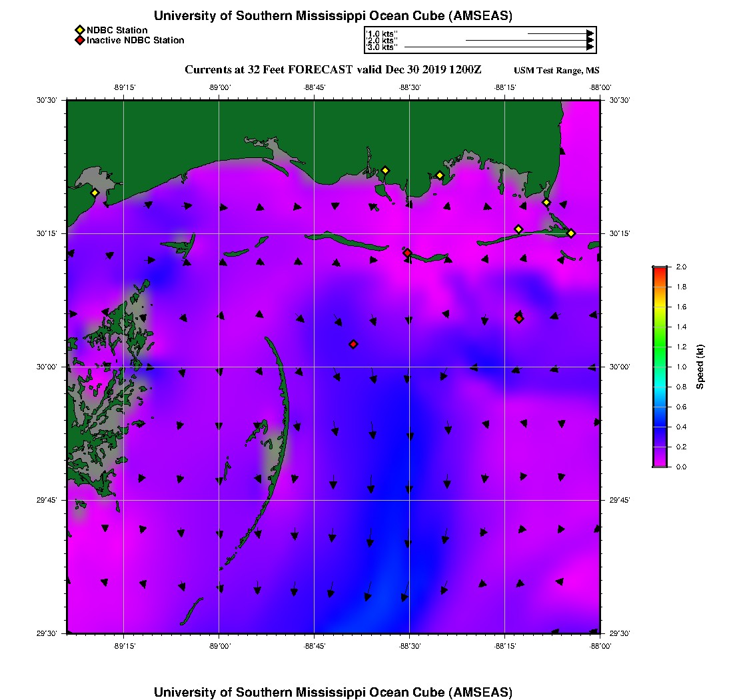
Task: Click the 3.0 kts label in arrow legend
Action: click(x=382, y=47)
